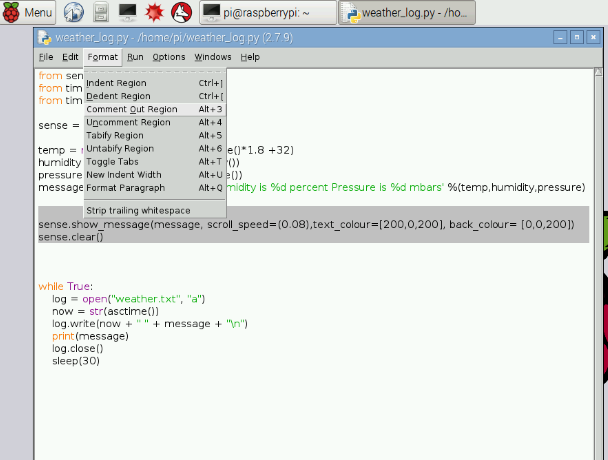Minimize the weather_log.py window
The height and width of the screenshot is (460, 608).
pyautogui.click(x=560, y=38)
